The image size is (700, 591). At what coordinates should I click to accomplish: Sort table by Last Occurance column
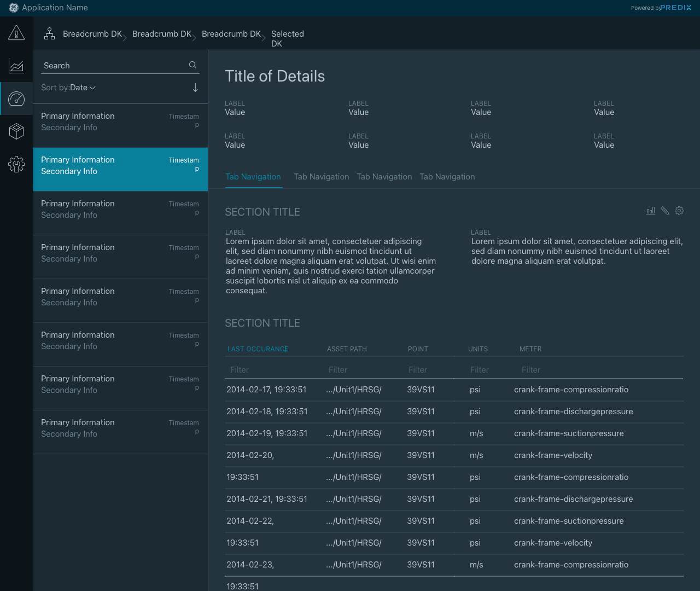pos(258,349)
